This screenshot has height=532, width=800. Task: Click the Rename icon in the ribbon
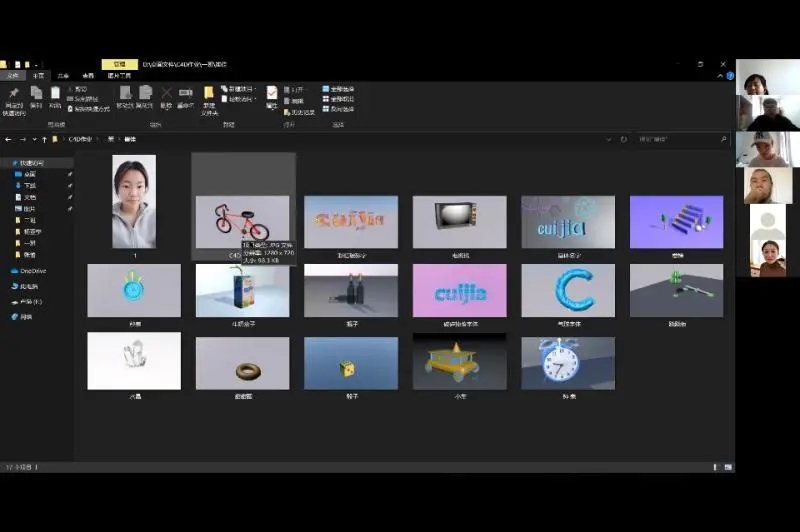185,94
